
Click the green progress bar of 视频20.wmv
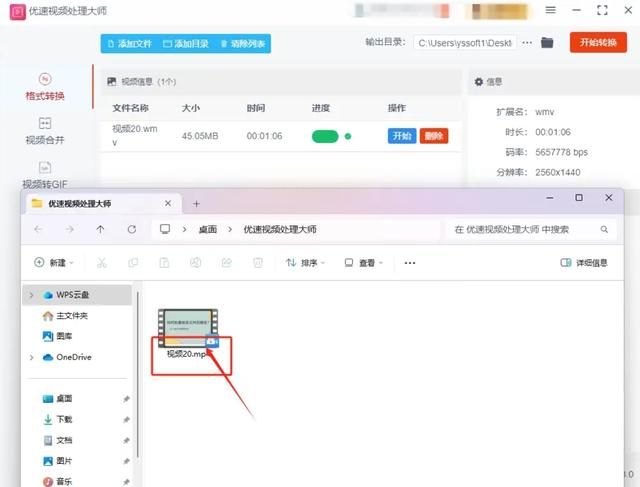tap(325, 136)
